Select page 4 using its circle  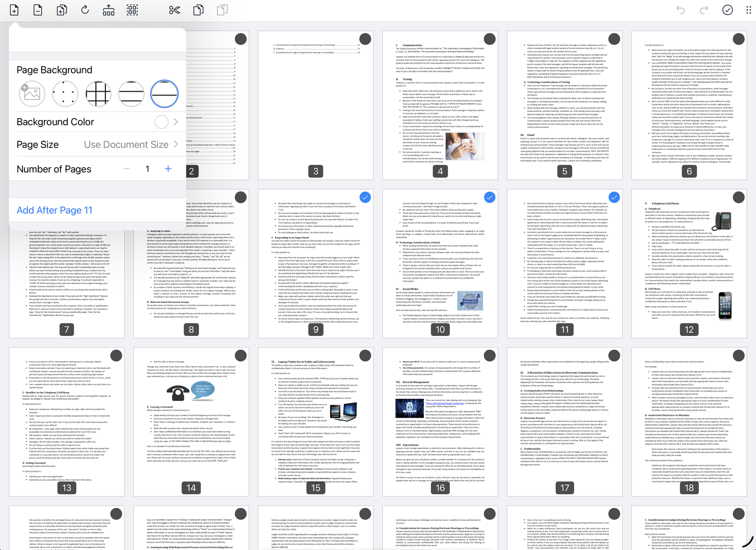coord(490,39)
